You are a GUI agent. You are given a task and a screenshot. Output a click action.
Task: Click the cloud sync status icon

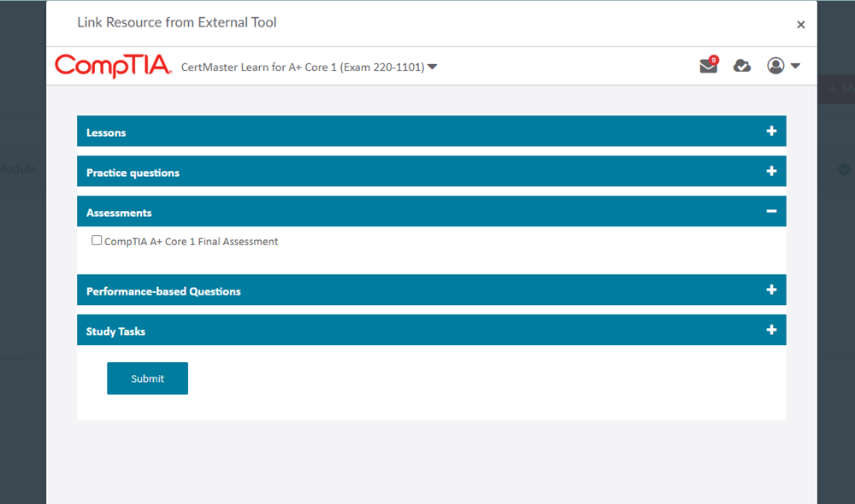coord(741,66)
